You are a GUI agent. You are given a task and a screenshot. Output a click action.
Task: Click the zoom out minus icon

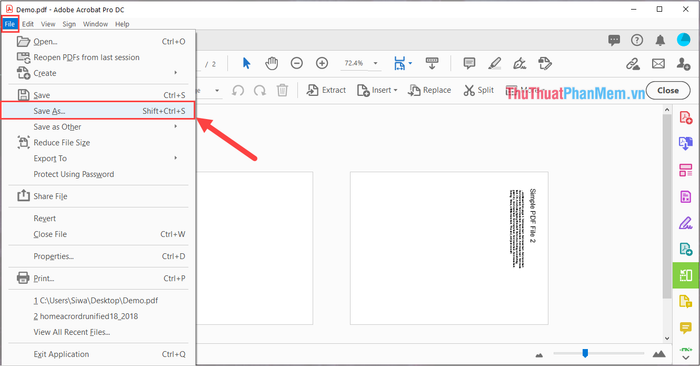296,63
